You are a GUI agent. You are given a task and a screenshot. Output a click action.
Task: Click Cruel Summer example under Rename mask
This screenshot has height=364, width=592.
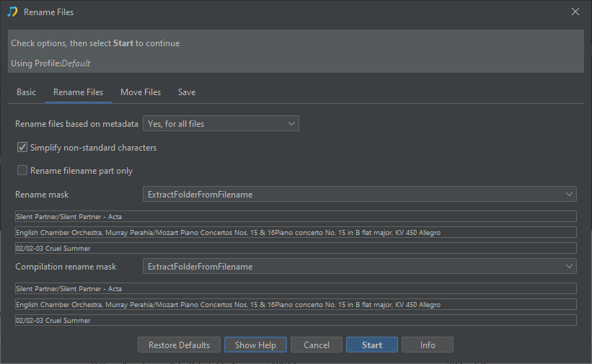coord(296,248)
